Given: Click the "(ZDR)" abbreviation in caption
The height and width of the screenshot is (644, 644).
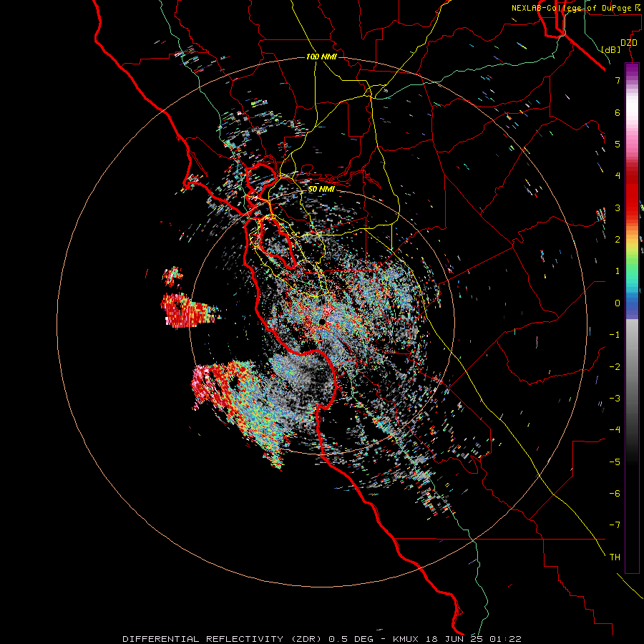Looking at the screenshot, I should [x=306, y=639].
